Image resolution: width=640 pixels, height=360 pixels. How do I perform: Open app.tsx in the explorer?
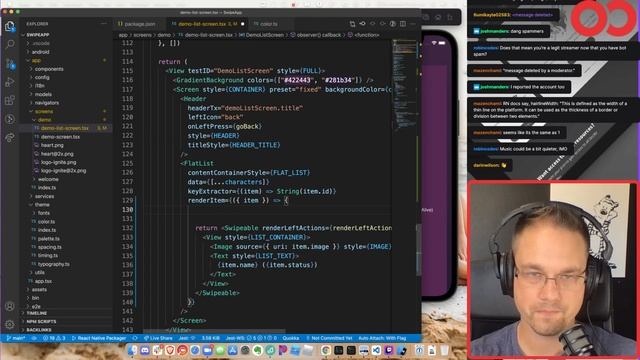pos(43,281)
